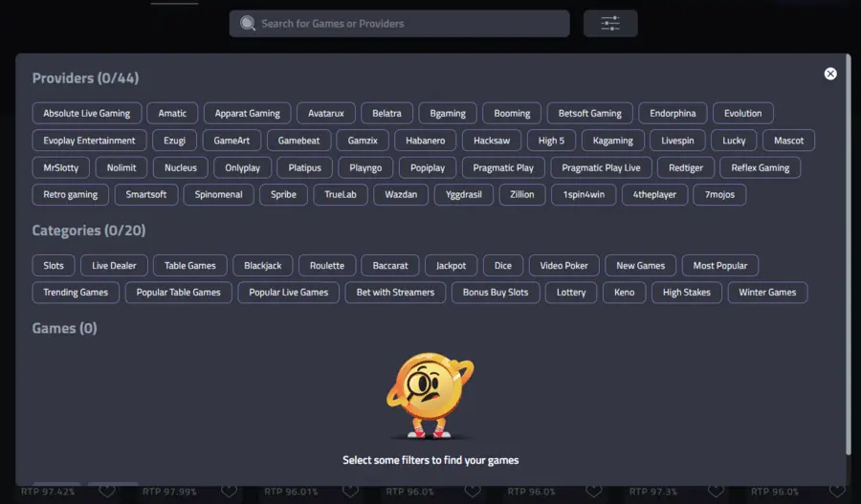Enable the Bgaming provider filter
This screenshot has height=504, width=861.
click(x=448, y=113)
